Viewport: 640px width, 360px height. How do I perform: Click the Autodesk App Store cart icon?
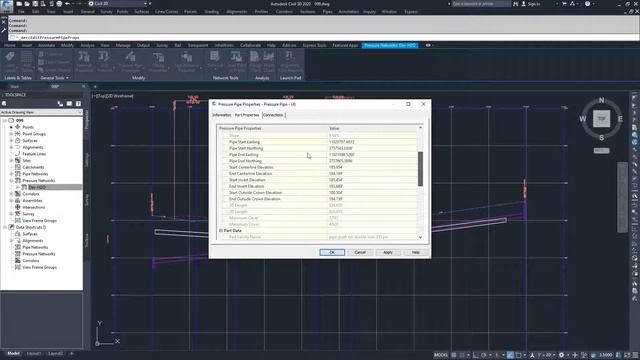pos(564,4)
